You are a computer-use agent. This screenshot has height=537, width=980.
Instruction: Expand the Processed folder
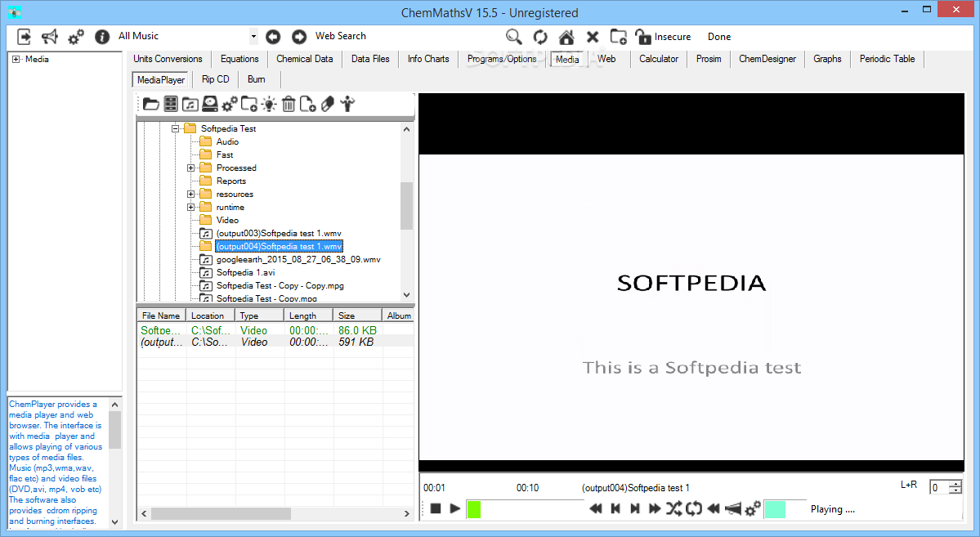(190, 168)
